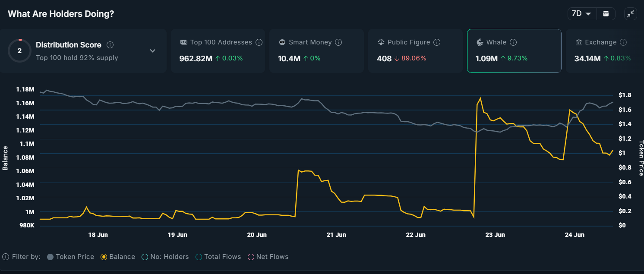
Task: Click the calendar date picker icon
Action: coord(606,14)
